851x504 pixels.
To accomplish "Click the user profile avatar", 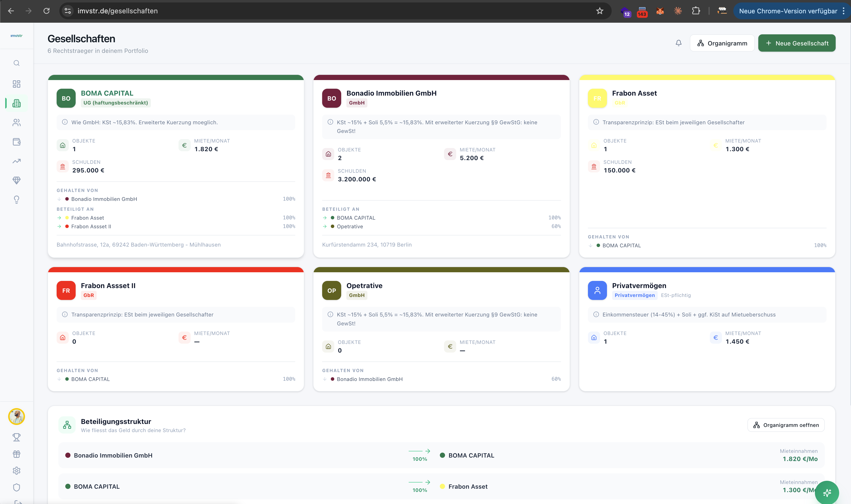I will 16,416.
